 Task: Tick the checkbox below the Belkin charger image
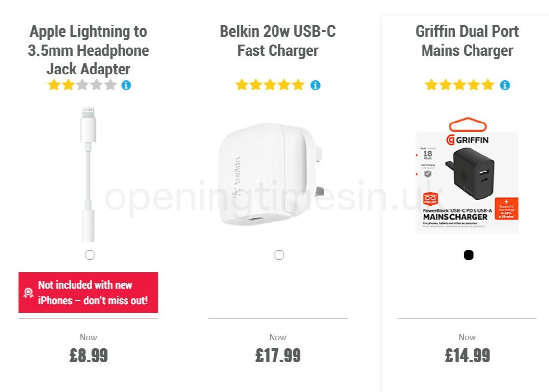tap(279, 255)
